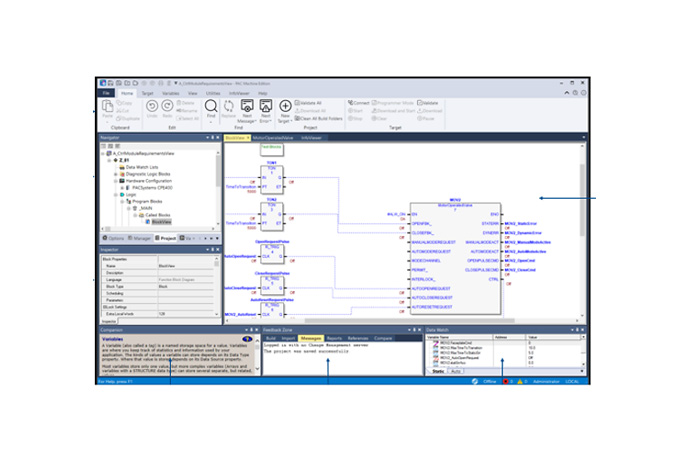The height and width of the screenshot is (460, 690).
Task: Click the Paste clipboard icon
Action: click(x=107, y=107)
